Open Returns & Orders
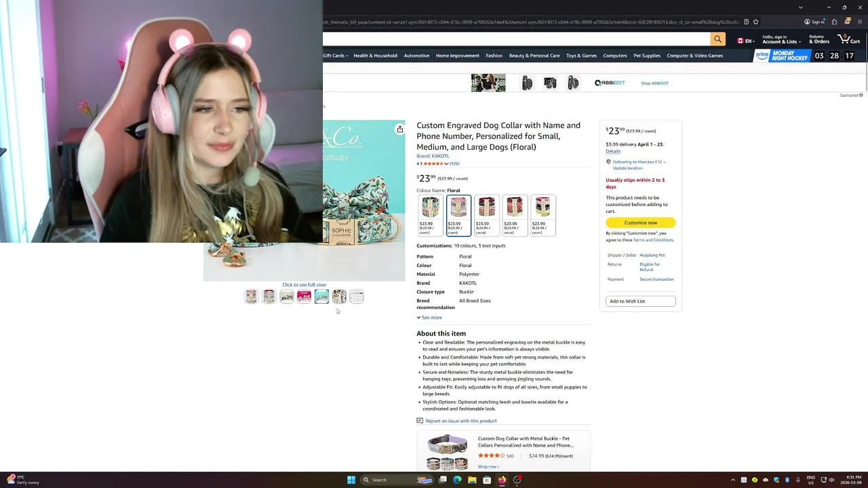This screenshot has height=488, width=868. (819, 39)
